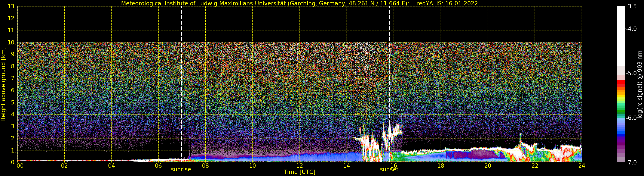Click the '-4.0' colorbar tick label
Screen dimensions: 644x176
point(631,29)
